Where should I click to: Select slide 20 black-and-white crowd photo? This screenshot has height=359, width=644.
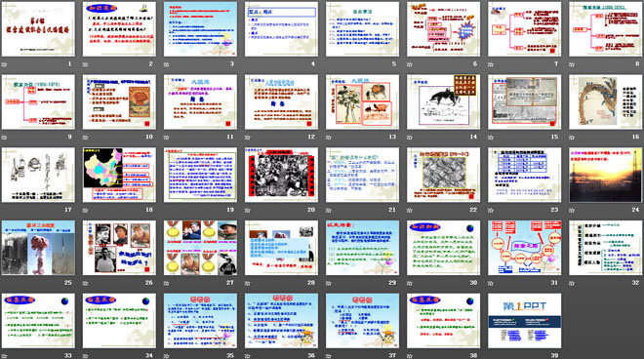(x=281, y=175)
